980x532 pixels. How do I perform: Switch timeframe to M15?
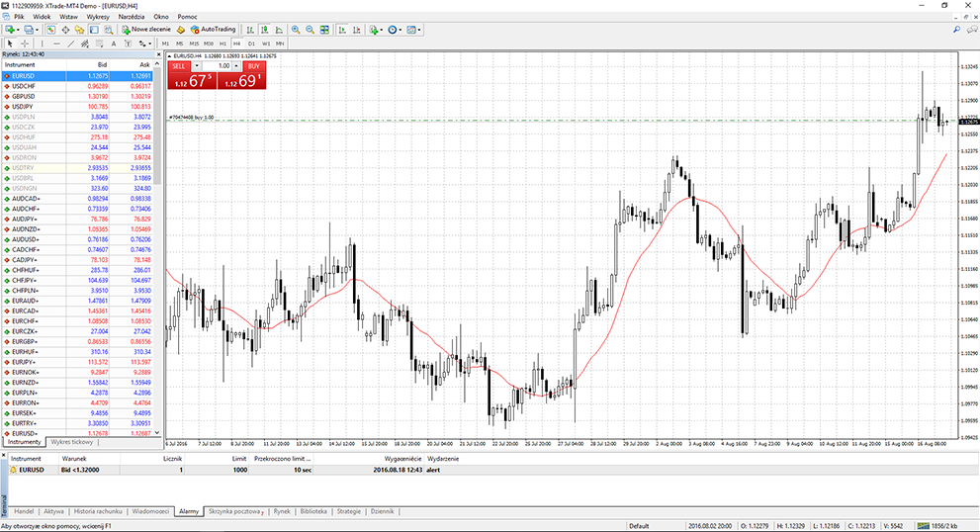[x=194, y=44]
